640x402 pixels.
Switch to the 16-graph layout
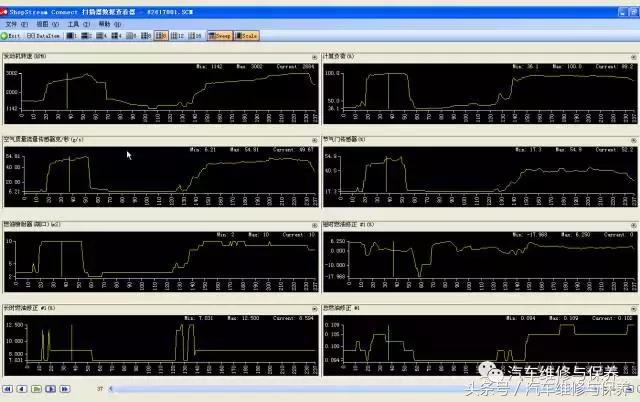(x=195, y=36)
